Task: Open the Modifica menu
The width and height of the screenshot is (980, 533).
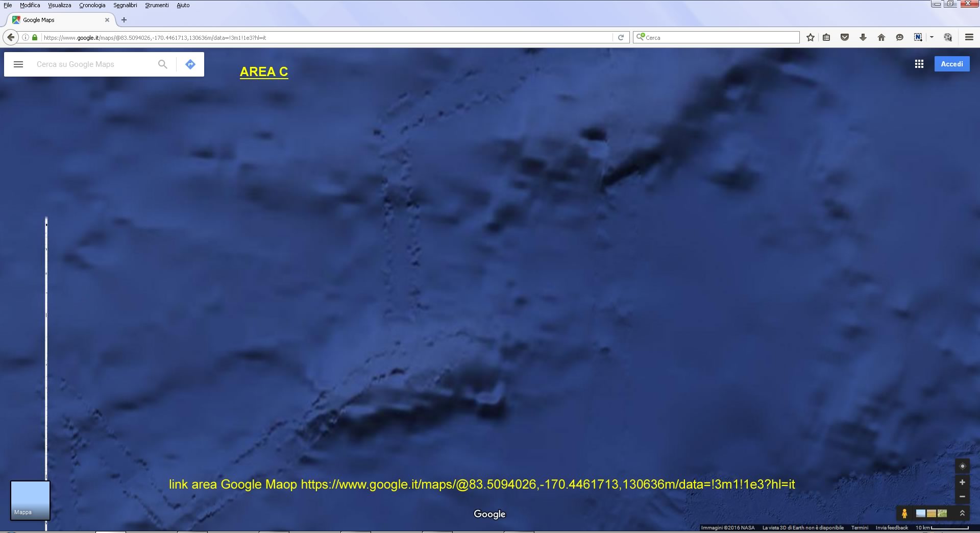Action: pyautogui.click(x=30, y=5)
